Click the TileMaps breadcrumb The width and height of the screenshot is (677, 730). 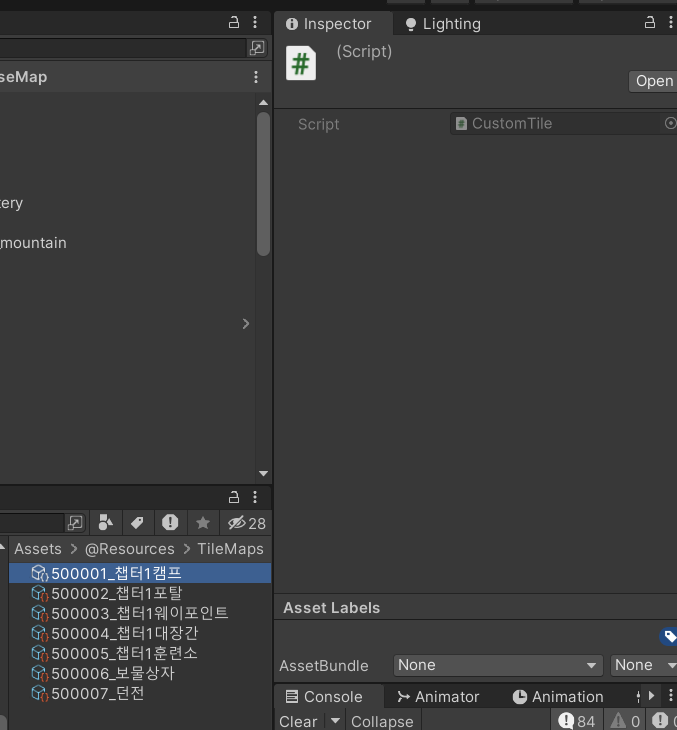230,549
